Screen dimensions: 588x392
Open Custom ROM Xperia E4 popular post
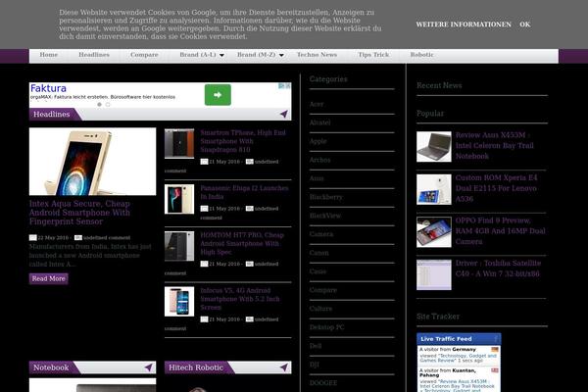click(497, 188)
